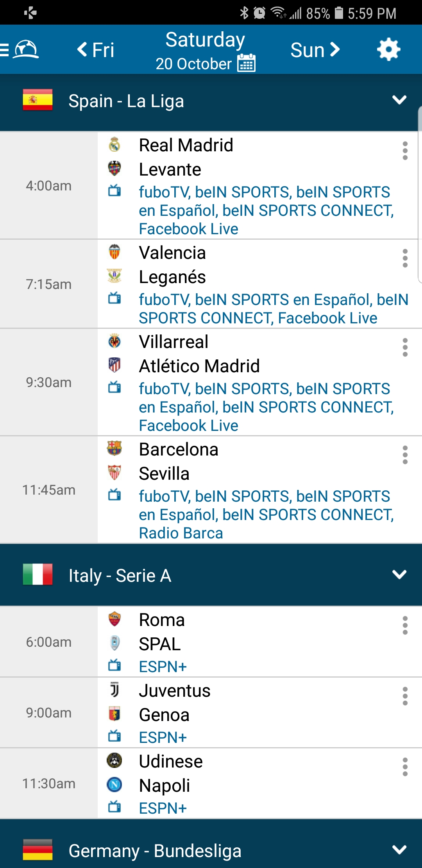This screenshot has height=868, width=422.
Task: Open options for Villarreal vs Atlético Madrid
Action: coord(405,347)
